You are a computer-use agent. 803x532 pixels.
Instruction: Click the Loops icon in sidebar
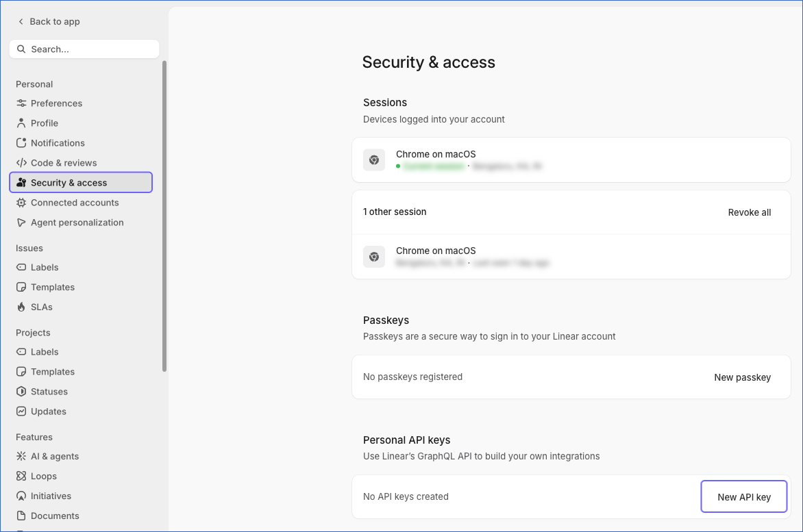tap(21, 477)
